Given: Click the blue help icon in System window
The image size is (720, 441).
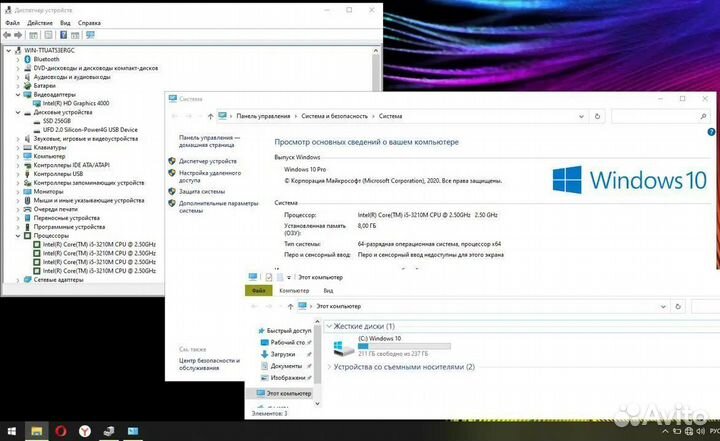Looking at the screenshot, I should (711, 132).
